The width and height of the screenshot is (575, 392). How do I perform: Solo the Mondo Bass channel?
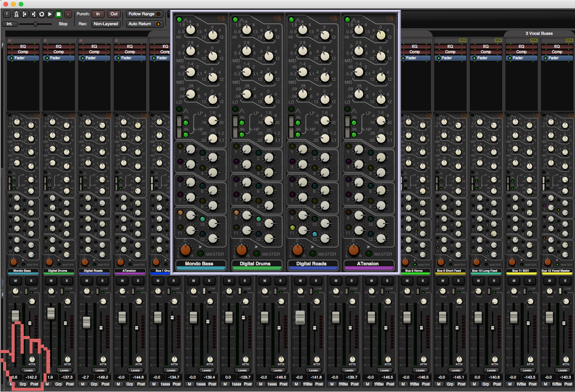[x=31, y=281]
